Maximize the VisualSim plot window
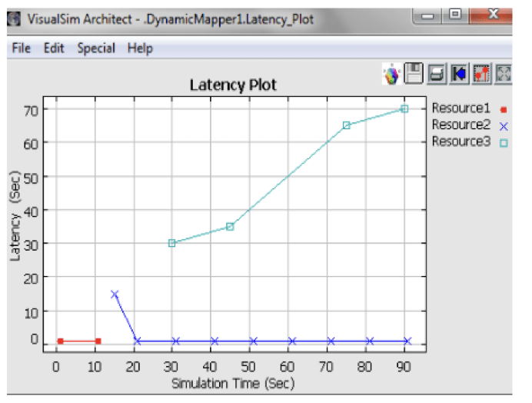 [455, 15]
